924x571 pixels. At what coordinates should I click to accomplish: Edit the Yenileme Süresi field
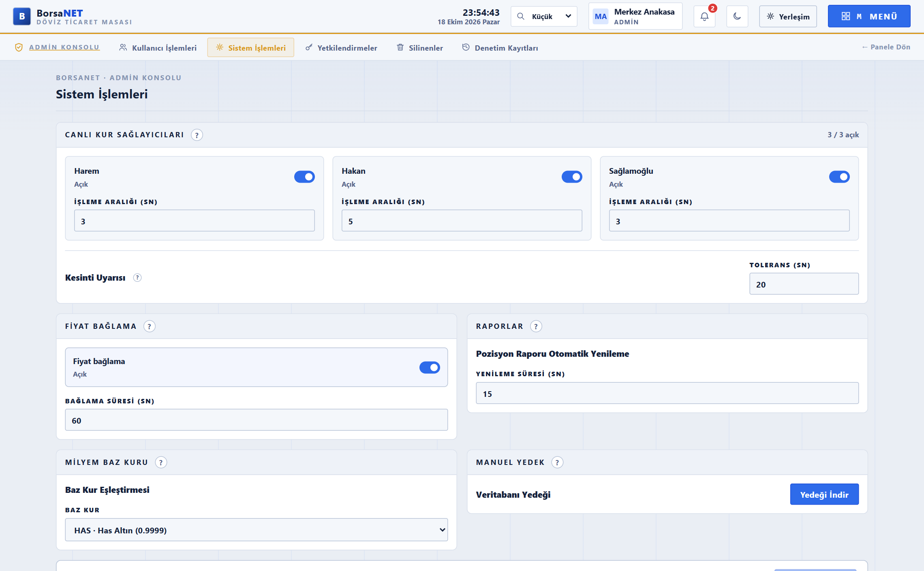(x=667, y=393)
